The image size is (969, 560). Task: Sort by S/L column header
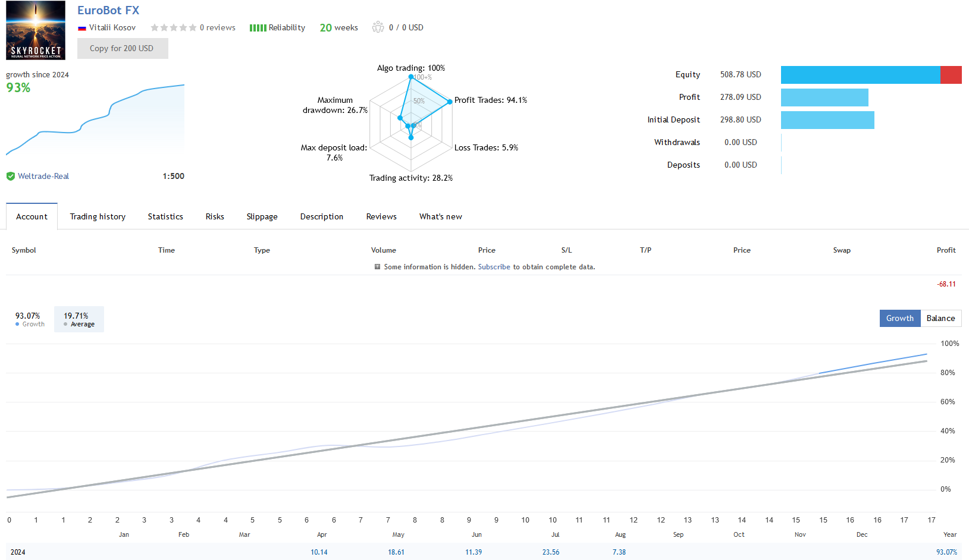[x=566, y=250]
